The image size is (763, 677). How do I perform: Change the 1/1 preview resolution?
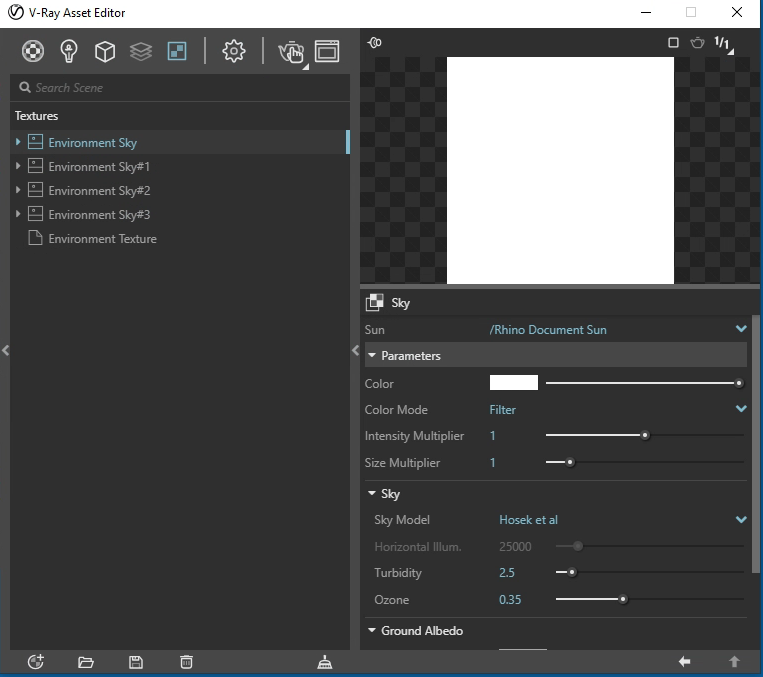pos(724,44)
